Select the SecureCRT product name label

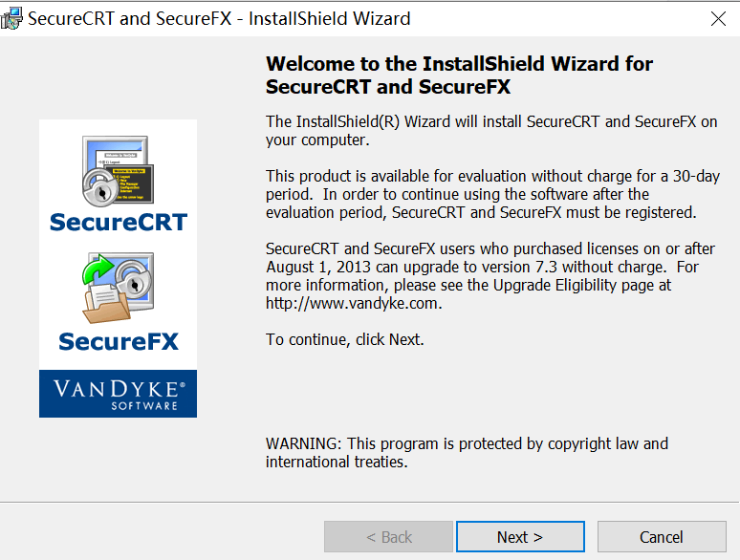118,223
